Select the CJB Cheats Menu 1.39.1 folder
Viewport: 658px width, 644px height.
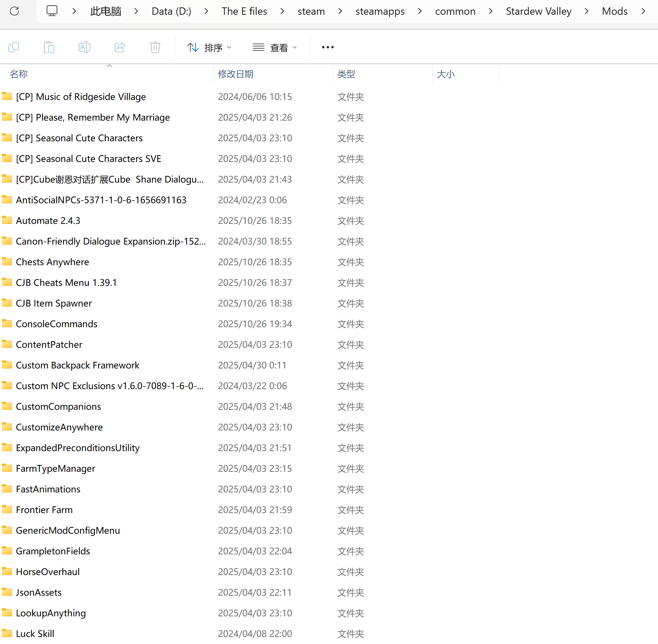coord(66,283)
